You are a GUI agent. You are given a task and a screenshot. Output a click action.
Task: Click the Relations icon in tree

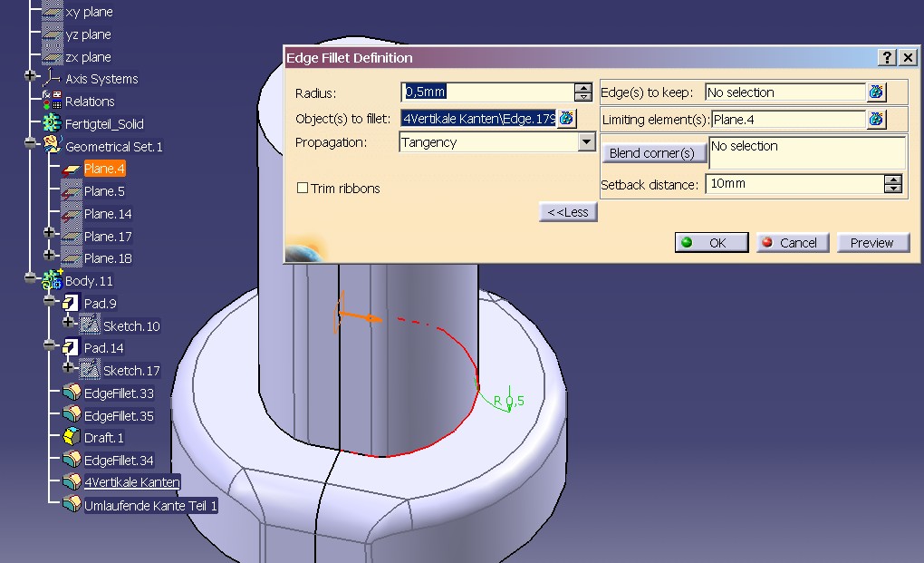(52, 101)
